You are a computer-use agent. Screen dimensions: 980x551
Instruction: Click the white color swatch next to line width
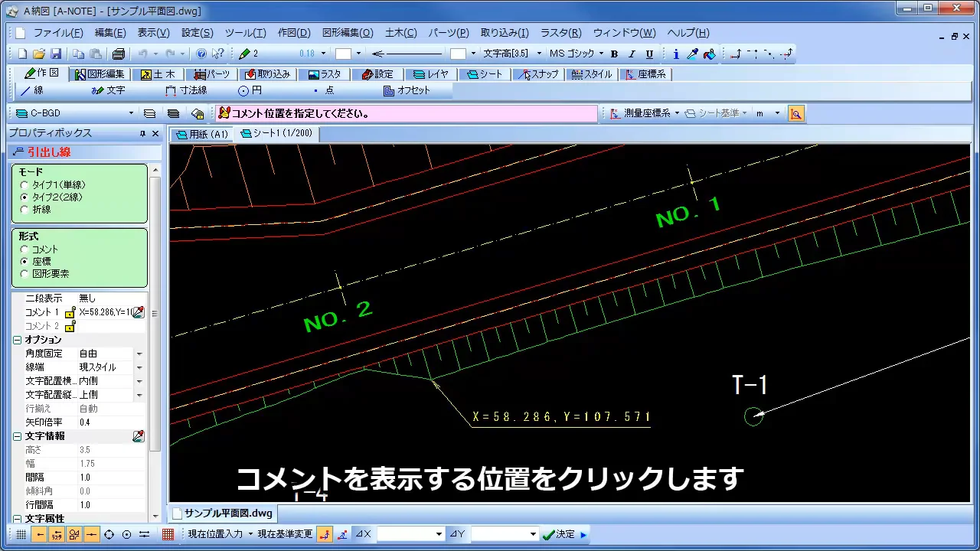pyautogui.click(x=343, y=54)
